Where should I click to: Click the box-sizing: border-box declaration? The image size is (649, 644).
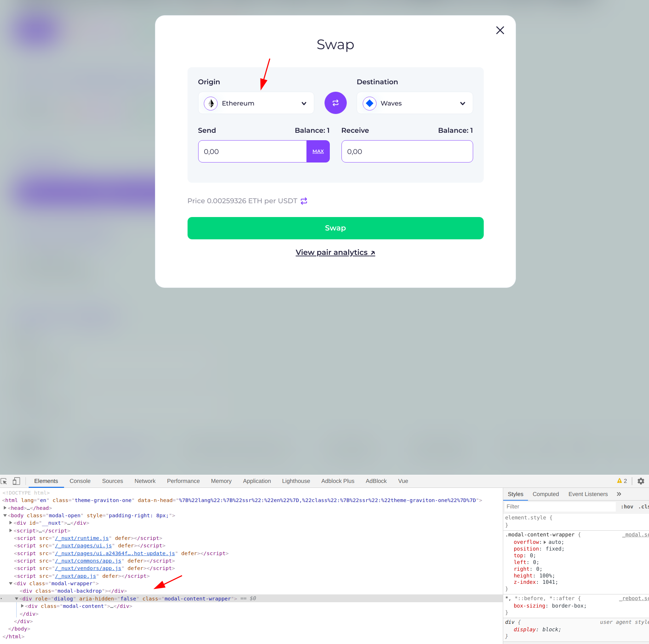[x=550, y=606]
